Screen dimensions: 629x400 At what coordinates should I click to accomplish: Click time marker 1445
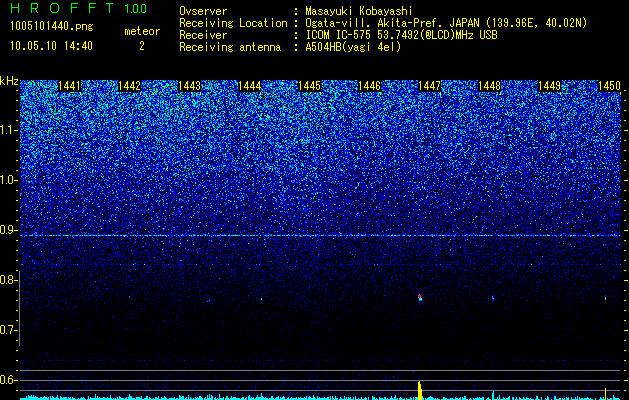tap(310, 86)
